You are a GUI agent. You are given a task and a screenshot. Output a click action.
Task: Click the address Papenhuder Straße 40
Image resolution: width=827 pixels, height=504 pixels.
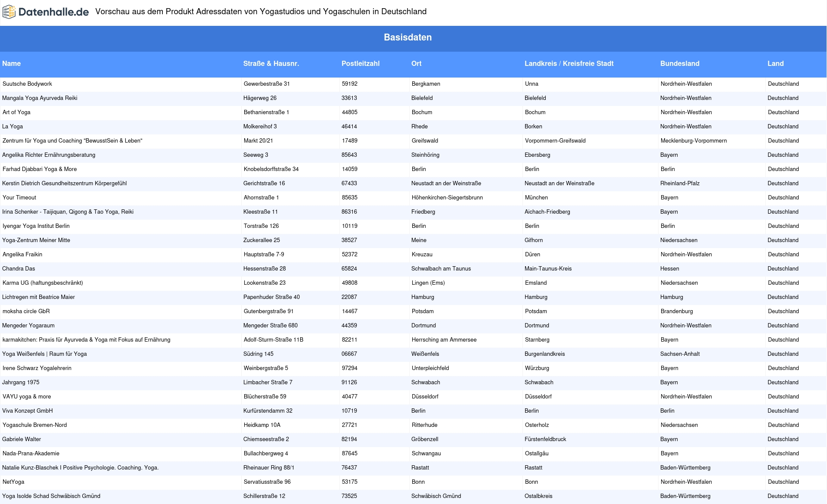pos(271,297)
